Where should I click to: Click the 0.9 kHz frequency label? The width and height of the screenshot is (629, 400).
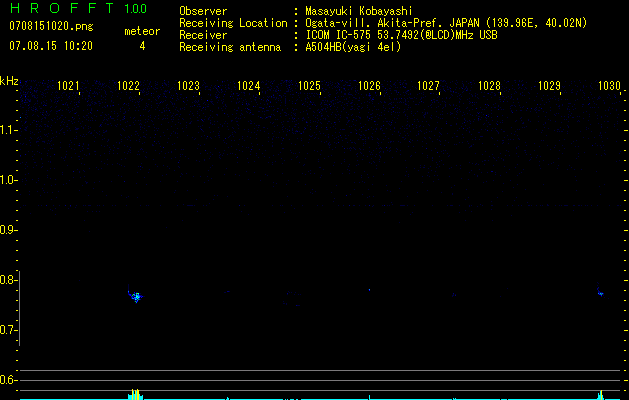(7, 230)
